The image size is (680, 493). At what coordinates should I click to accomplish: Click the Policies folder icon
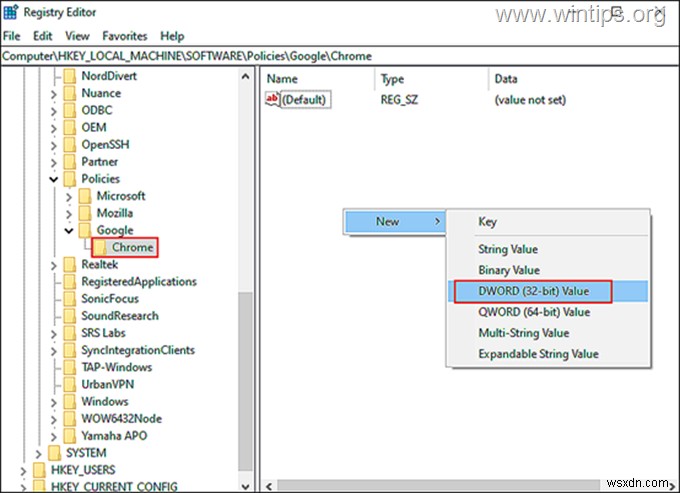click(70, 179)
